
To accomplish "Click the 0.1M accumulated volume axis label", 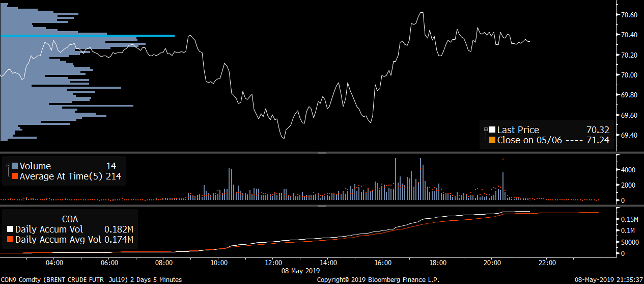I will coord(628,230).
